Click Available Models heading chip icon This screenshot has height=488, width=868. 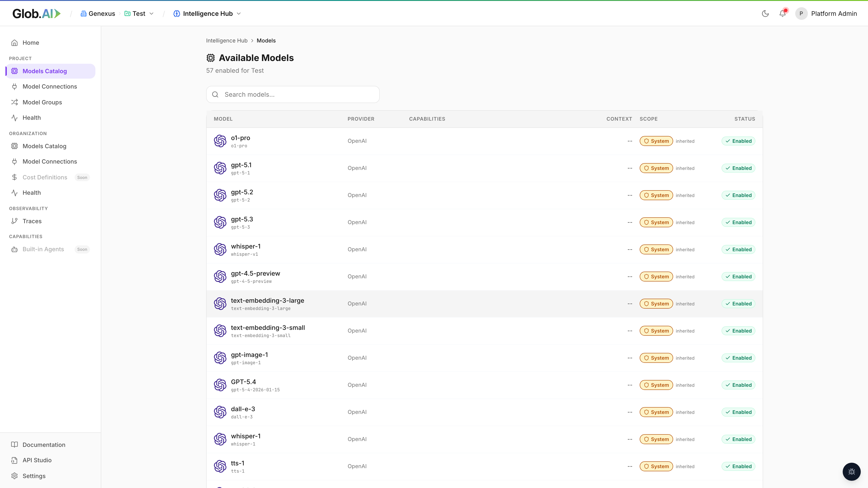[211, 58]
